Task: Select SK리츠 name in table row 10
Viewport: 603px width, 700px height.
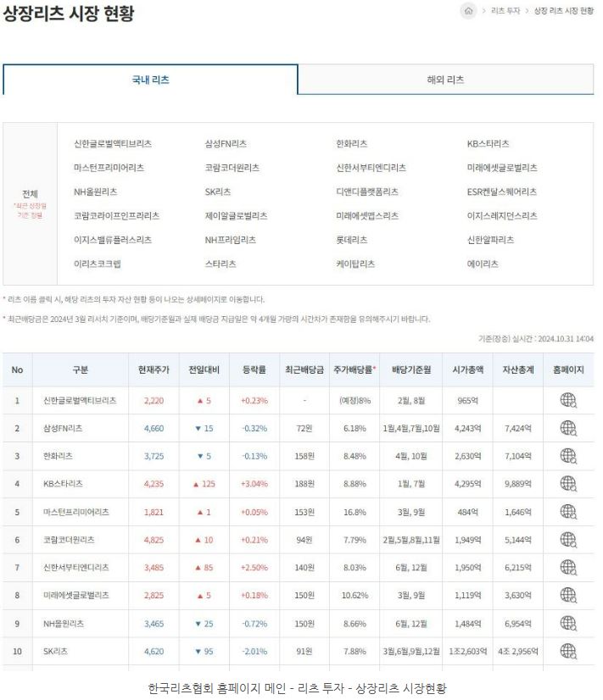Action: (55, 652)
